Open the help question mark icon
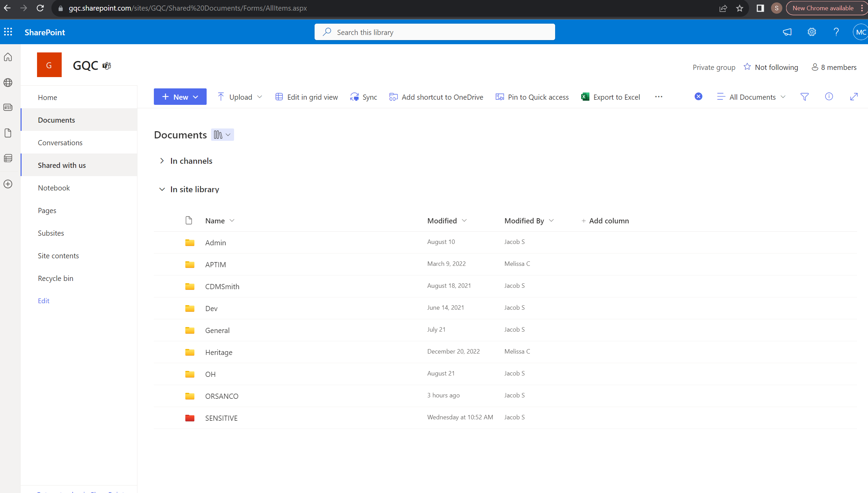This screenshot has width=868, height=493. tap(836, 32)
